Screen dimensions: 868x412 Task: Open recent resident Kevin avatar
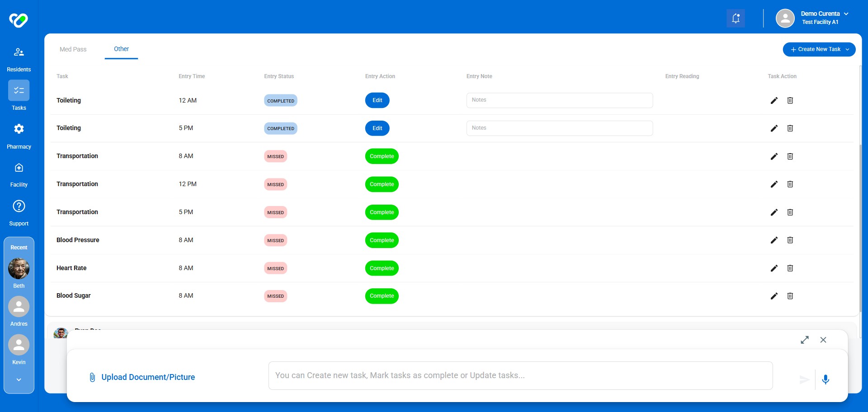[x=19, y=345]
